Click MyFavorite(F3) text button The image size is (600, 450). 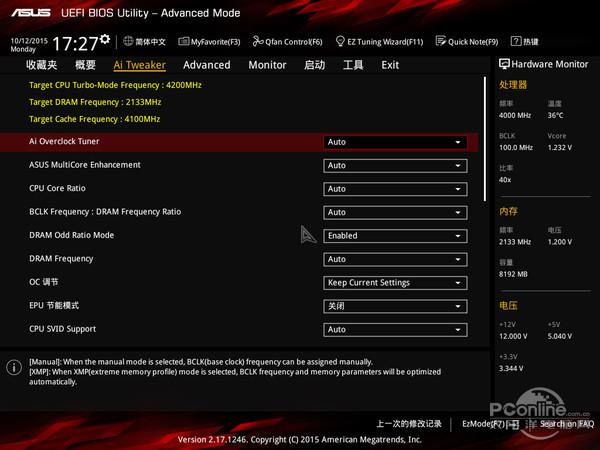point(215,42)
